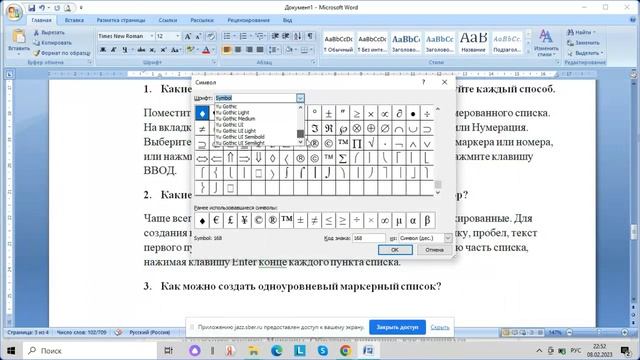640x360 pixels.
Task: Click taskbar Поиск search box
Action: pos(90,351)
